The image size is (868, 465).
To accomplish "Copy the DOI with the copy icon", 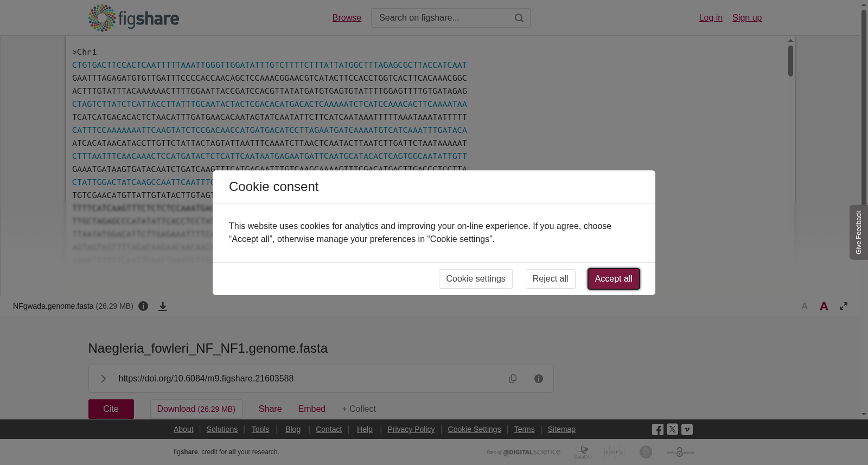I will [513, 379].
